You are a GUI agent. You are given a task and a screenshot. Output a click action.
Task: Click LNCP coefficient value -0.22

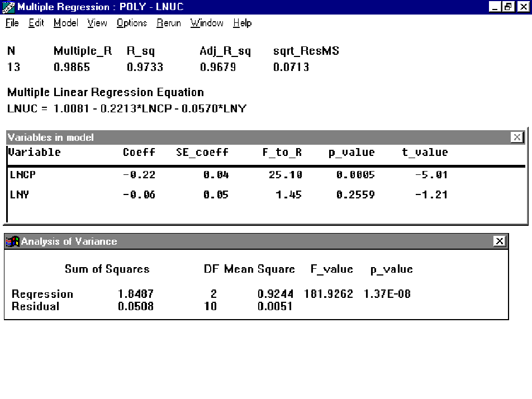(x=139, y=175)
